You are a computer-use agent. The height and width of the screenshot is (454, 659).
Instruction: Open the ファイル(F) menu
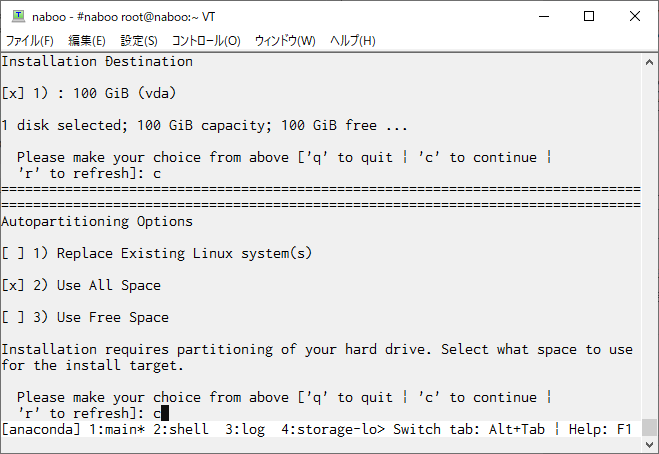[x=29, y=41]
